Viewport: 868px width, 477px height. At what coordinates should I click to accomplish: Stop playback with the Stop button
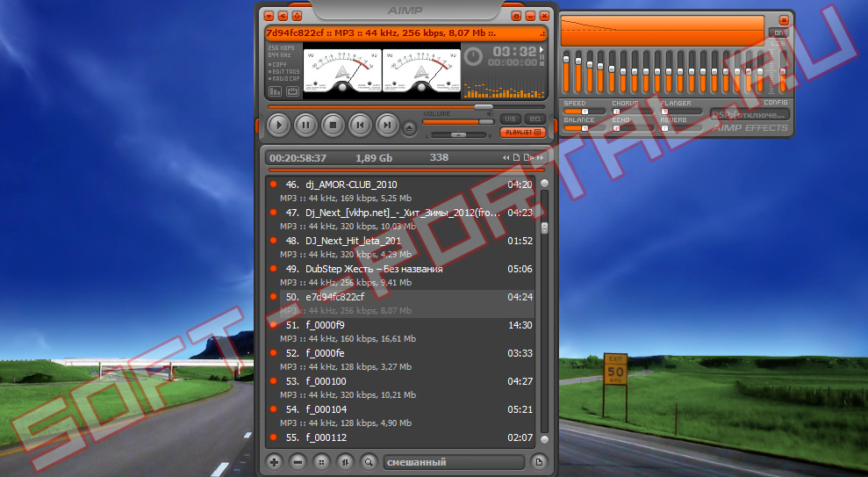(333, 126)
